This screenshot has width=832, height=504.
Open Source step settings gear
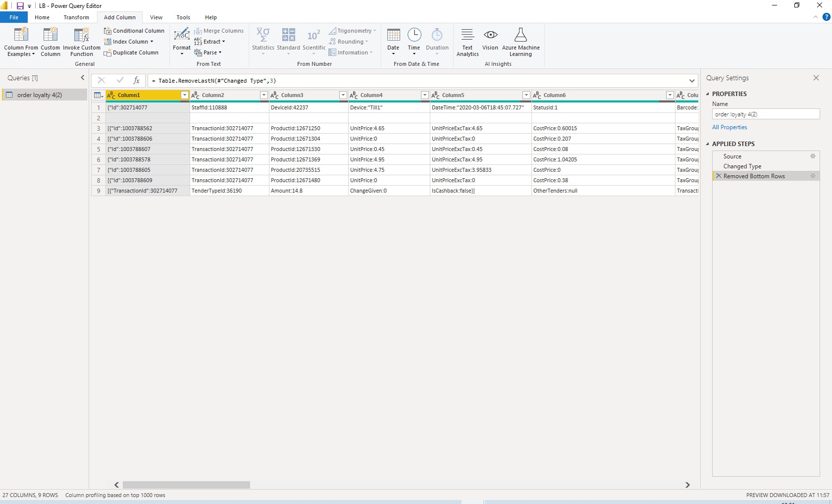pyautogui.click(x=813, y=156)
